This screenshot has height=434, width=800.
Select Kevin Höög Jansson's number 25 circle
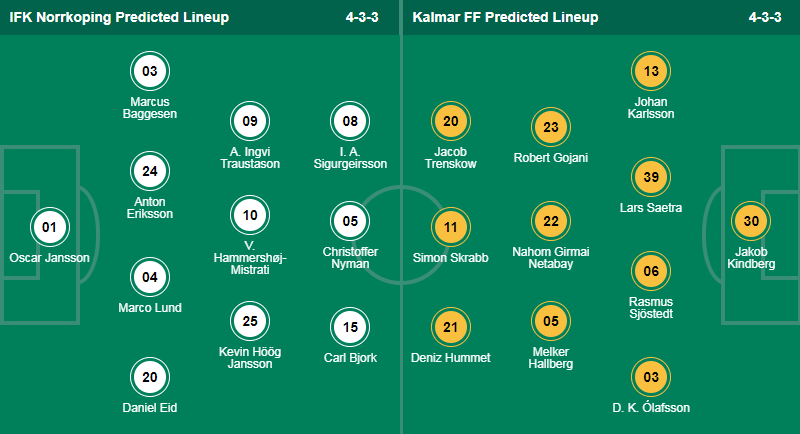click(x=249, y=321)
